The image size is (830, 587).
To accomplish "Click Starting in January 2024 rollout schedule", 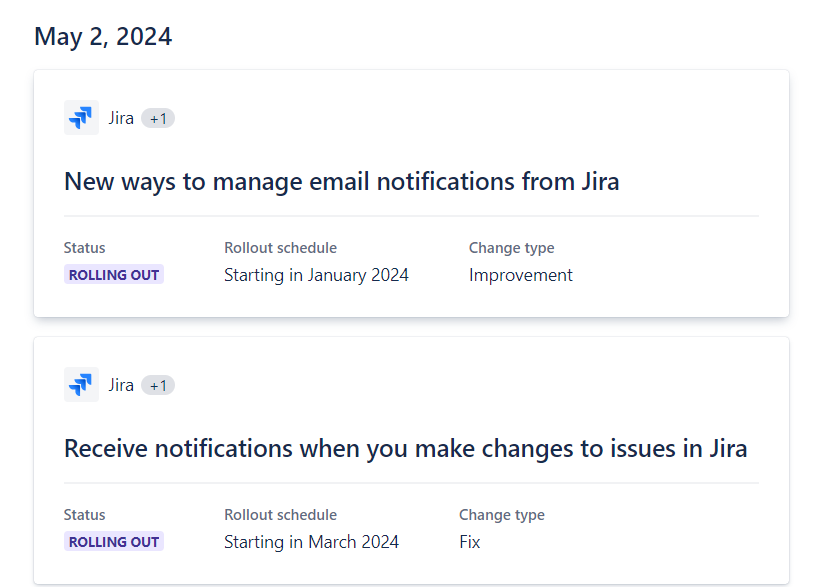I will 316,274.
